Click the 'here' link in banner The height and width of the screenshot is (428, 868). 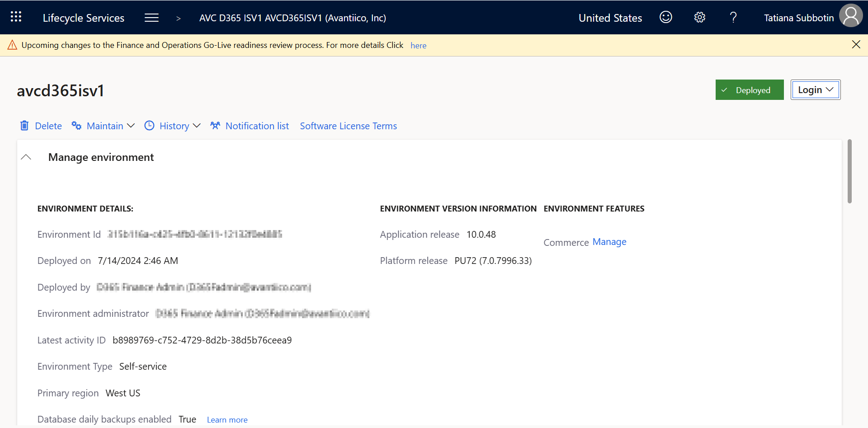[x=418, y=45]
